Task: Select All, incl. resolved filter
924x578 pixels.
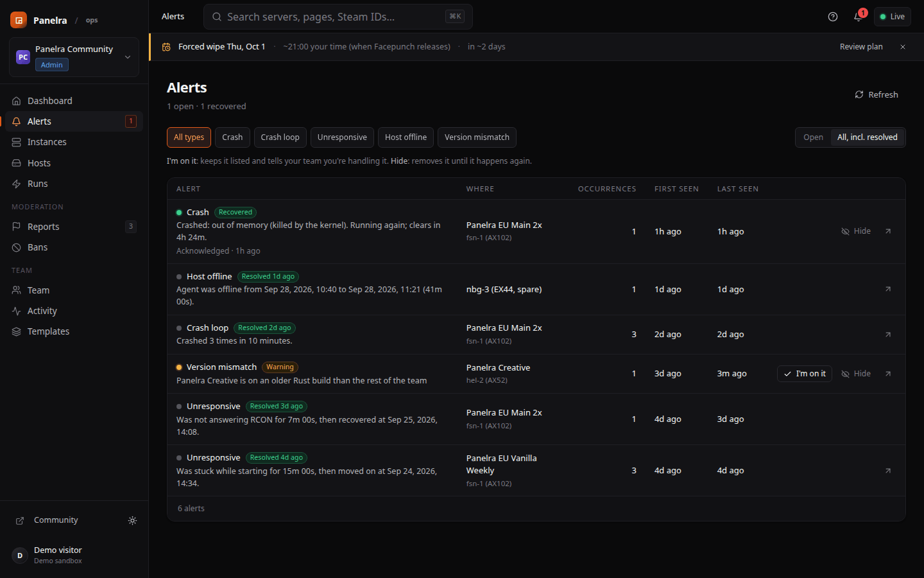Action: point(867,137)
